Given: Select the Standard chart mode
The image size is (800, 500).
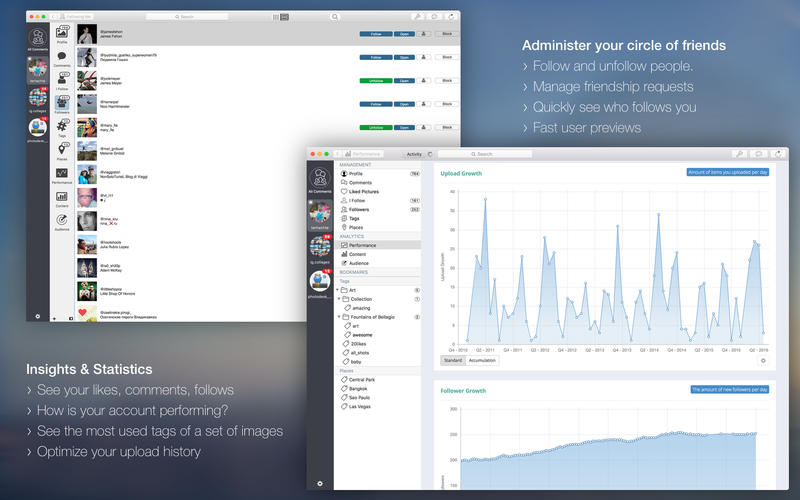Looking at the screenshot, I should [452, 360].
